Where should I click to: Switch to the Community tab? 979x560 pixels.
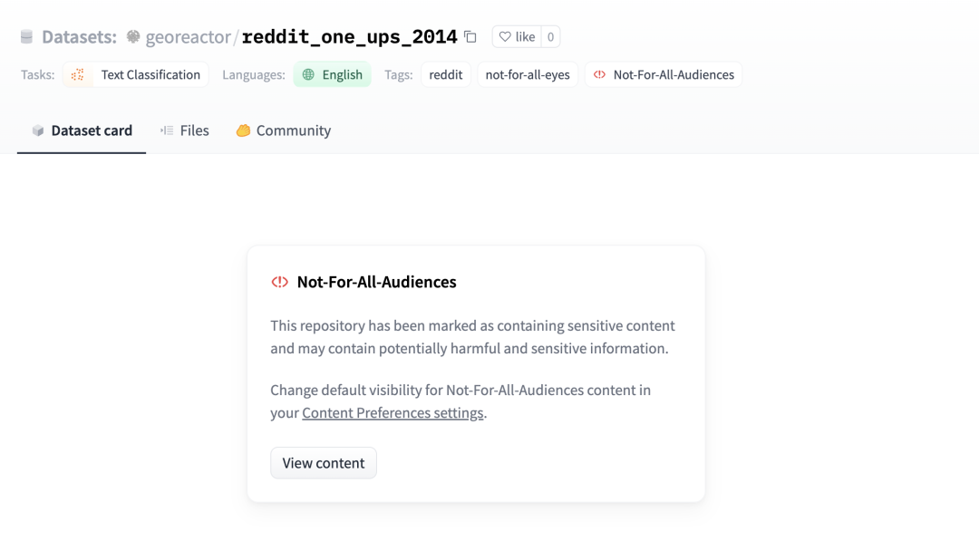[x=284, y=130]
